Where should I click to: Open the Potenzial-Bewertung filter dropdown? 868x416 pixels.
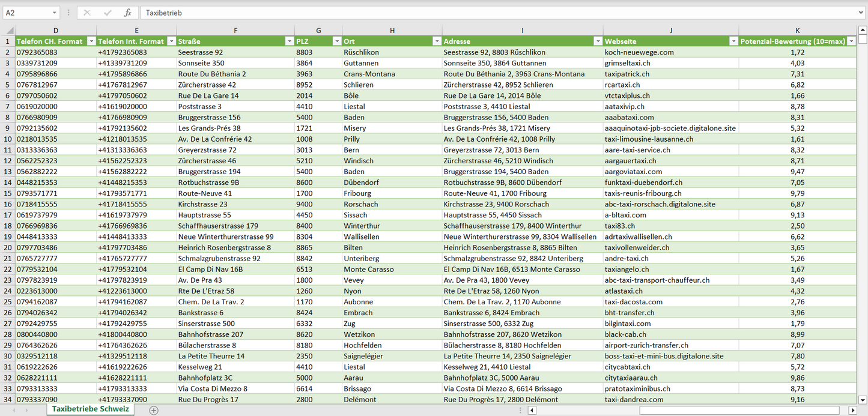[851, 41]
